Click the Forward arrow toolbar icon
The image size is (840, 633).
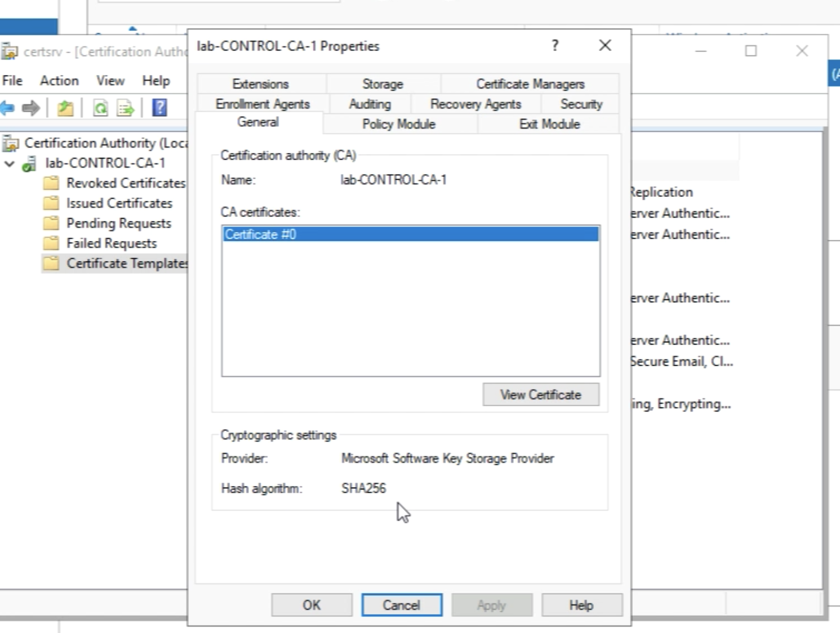click(x=31, y=108)
